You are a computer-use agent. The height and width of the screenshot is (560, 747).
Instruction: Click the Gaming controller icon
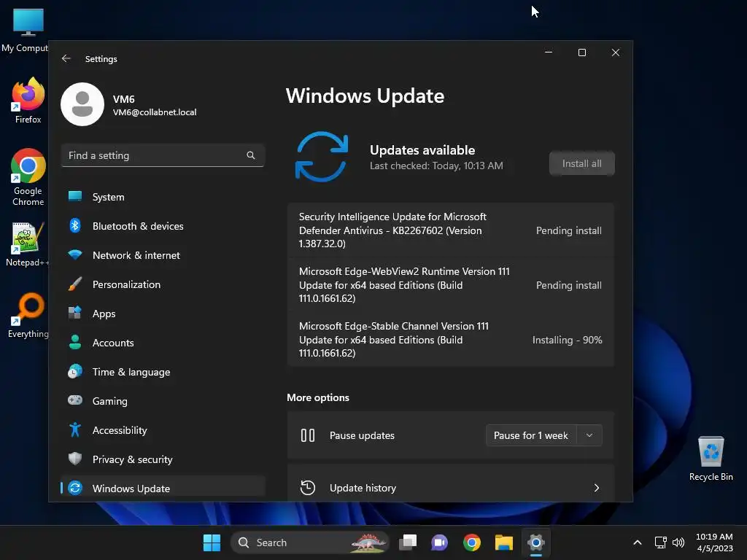click(75, 400)
